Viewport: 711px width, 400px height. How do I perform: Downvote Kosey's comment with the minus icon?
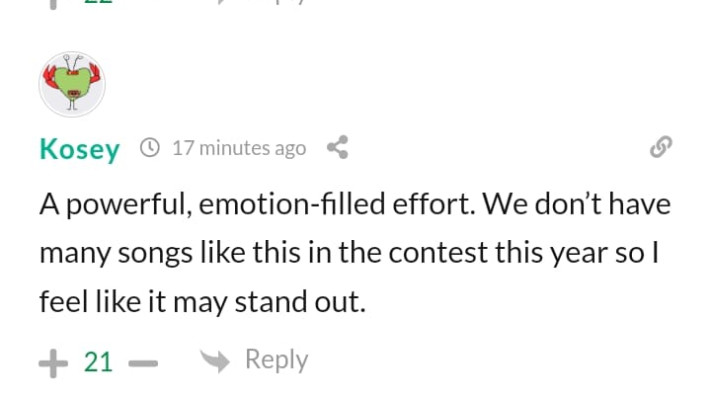(144, 362)
